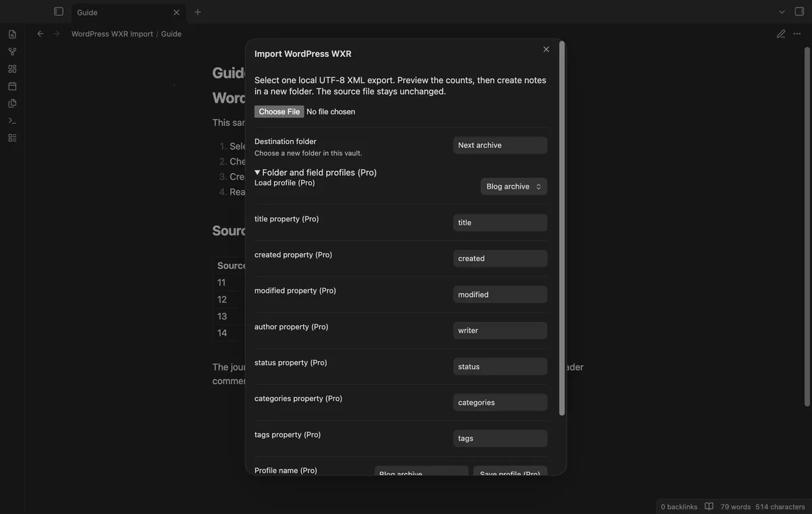The height and width of the screenshot is (514, 812).
Task: Edit the Destination folder field
Action: [500, 145]
